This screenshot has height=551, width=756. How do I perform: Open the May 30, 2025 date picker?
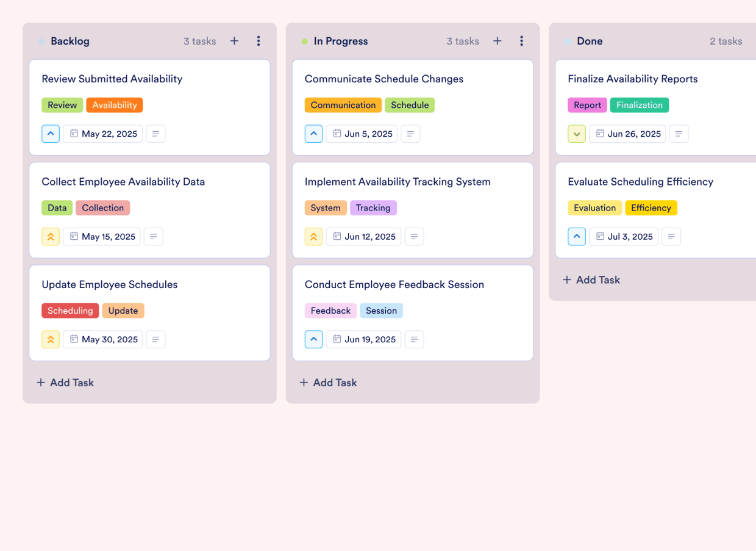102,339
